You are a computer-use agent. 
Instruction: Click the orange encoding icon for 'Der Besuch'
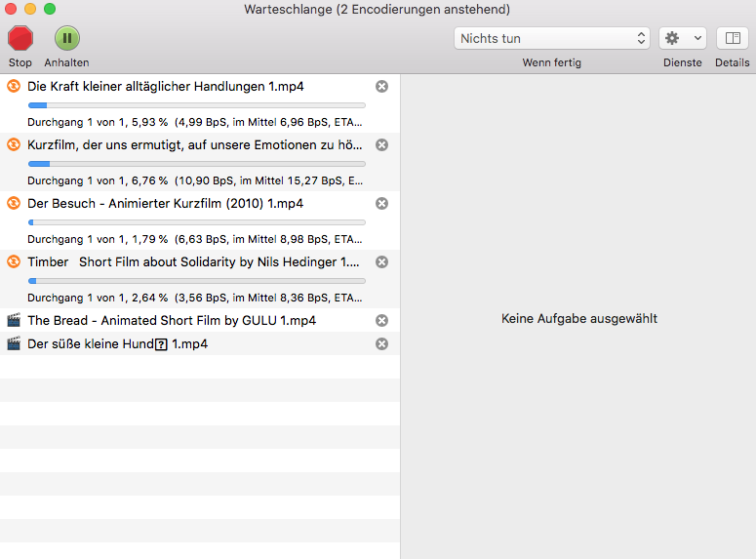coord(14,204)
